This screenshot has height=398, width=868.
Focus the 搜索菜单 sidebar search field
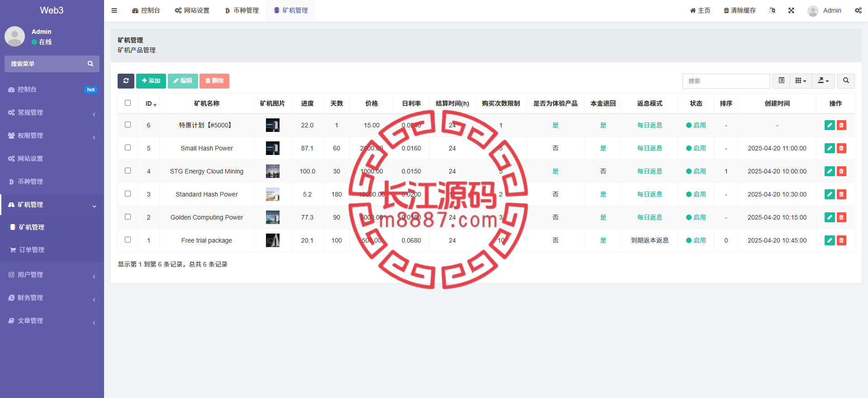(x=52, y=64)
